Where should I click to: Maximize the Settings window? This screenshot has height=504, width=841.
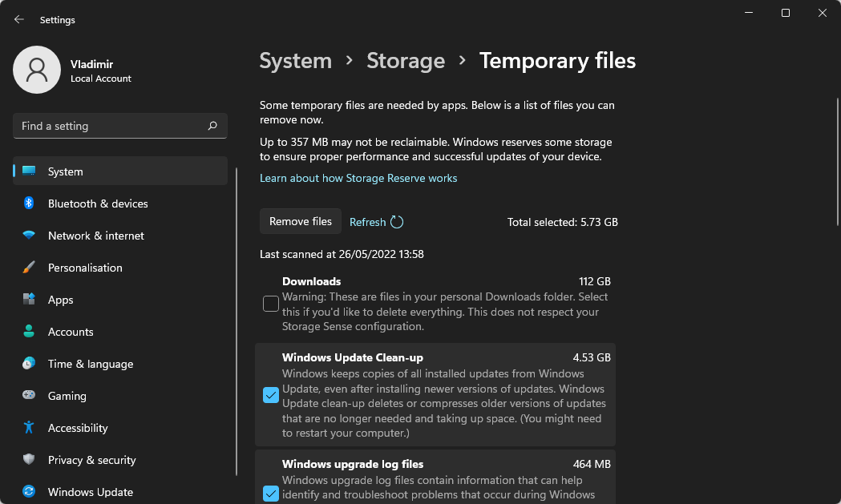click(x=786, y=12)
